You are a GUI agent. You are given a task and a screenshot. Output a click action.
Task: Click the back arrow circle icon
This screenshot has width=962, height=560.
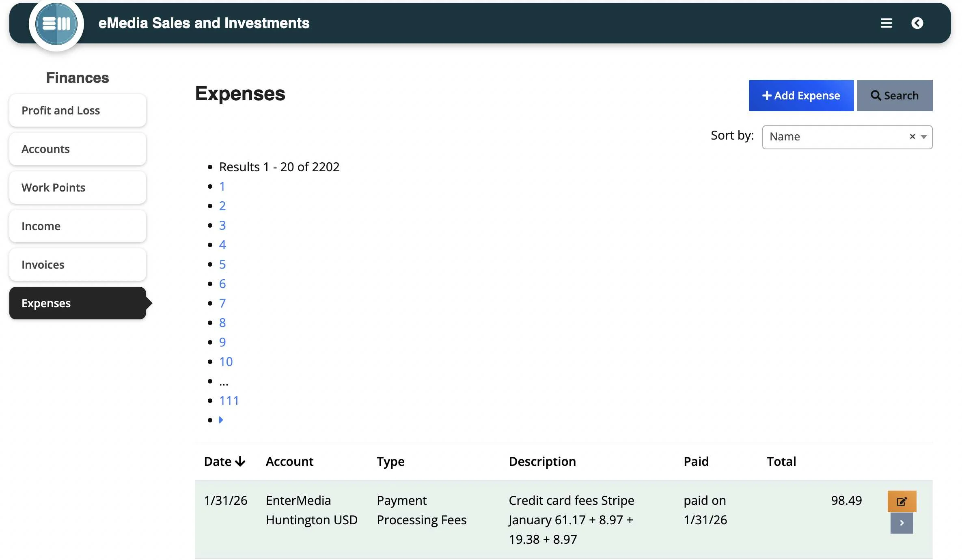tap(917, 23)
